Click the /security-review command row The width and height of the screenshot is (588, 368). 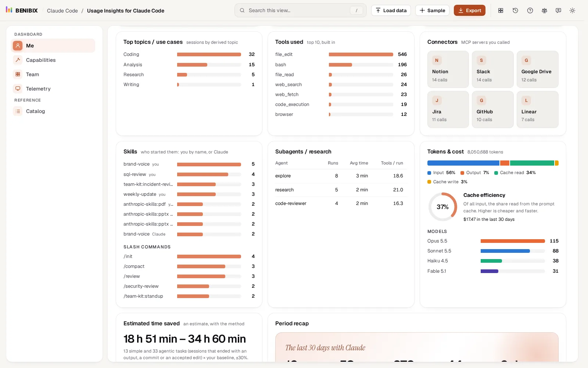pyautogui.click(x=189, y=286)
